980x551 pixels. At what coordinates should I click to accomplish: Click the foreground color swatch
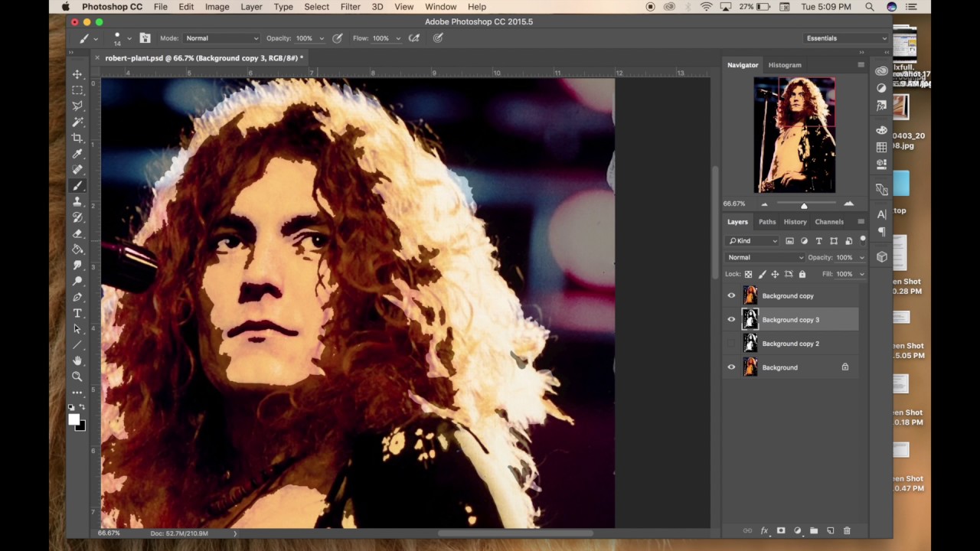click(x=73, y=419)
